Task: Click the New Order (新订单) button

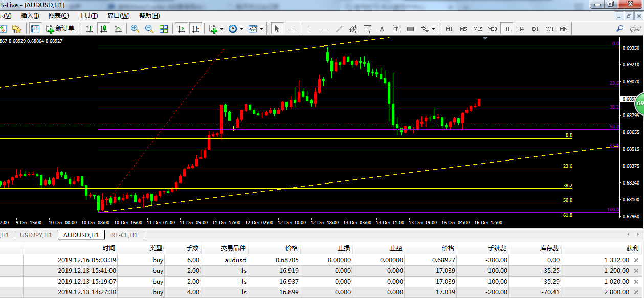Action: 59,29
